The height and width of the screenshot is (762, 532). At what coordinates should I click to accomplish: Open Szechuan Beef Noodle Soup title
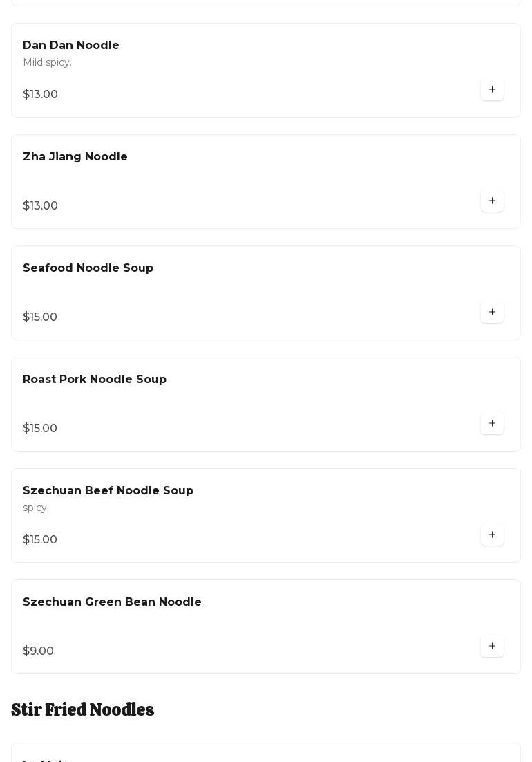click(x=108, y=491)
